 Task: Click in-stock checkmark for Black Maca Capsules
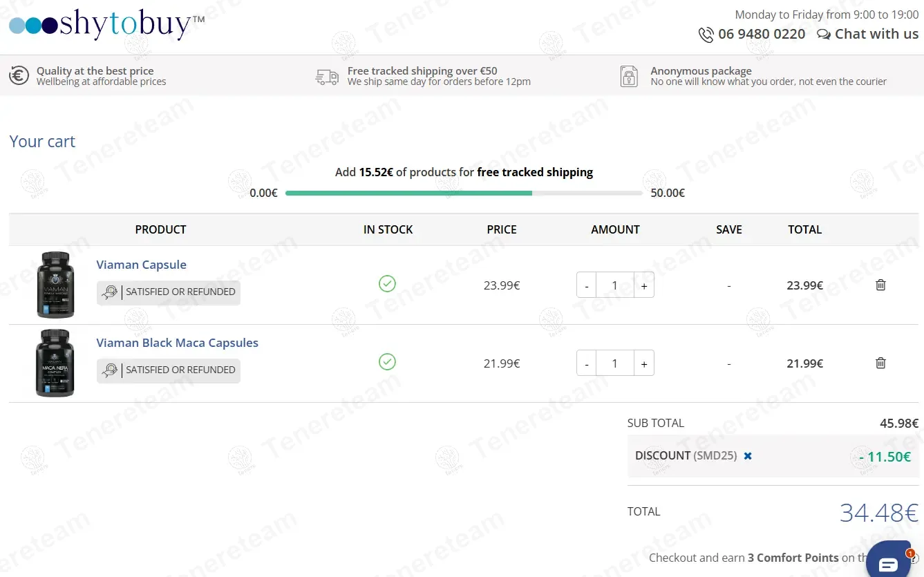click(388, 361)
